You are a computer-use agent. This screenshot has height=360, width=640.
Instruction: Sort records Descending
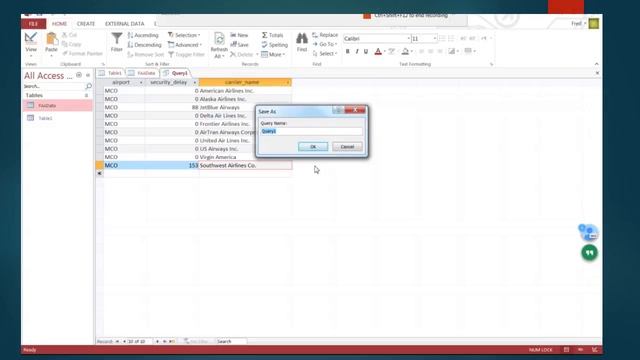144,45
